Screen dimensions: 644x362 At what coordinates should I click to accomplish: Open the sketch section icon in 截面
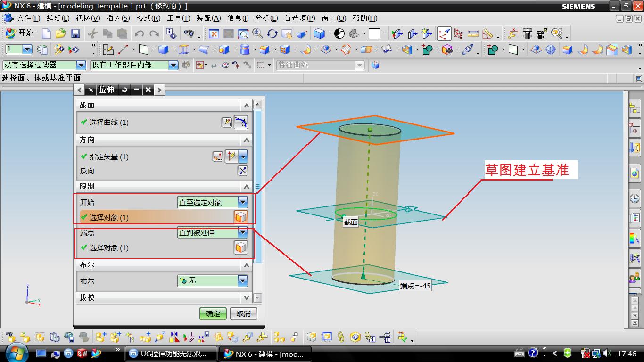click(x=227, y=123)
